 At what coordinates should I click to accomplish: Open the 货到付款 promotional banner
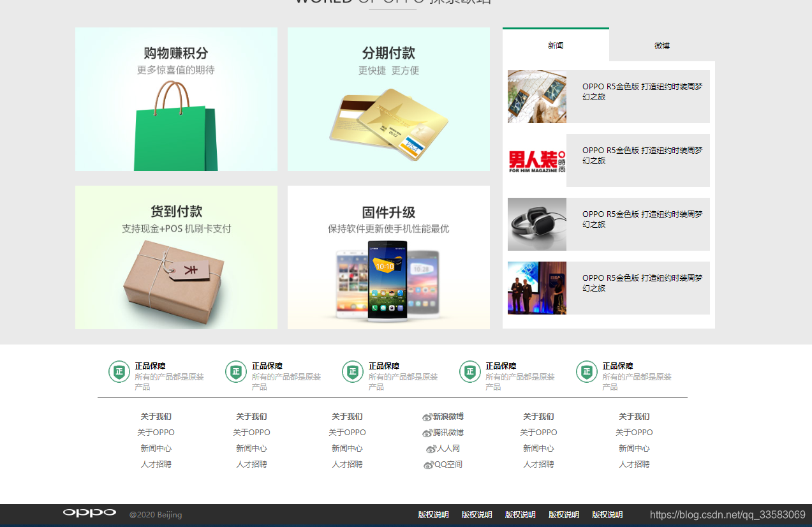coord(176,257)
